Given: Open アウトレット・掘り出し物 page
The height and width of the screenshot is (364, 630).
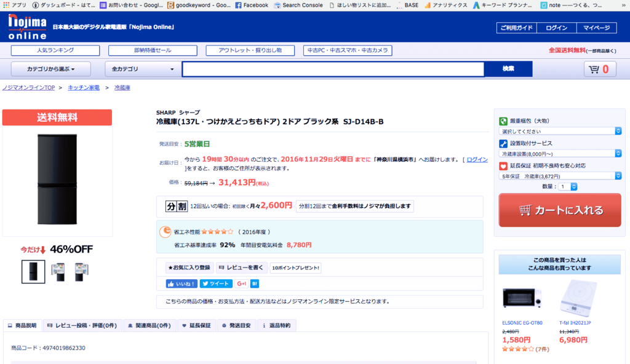Looking at the screenshot, I should 250,50.
